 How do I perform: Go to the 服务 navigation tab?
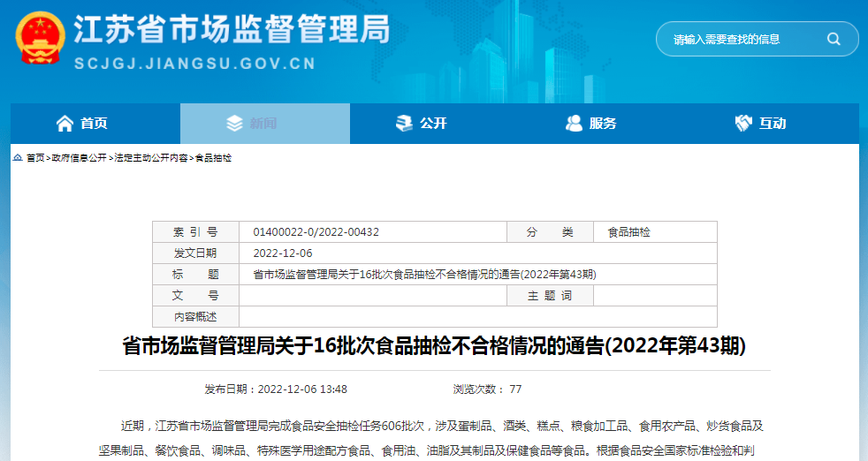[x=603, y=124]
